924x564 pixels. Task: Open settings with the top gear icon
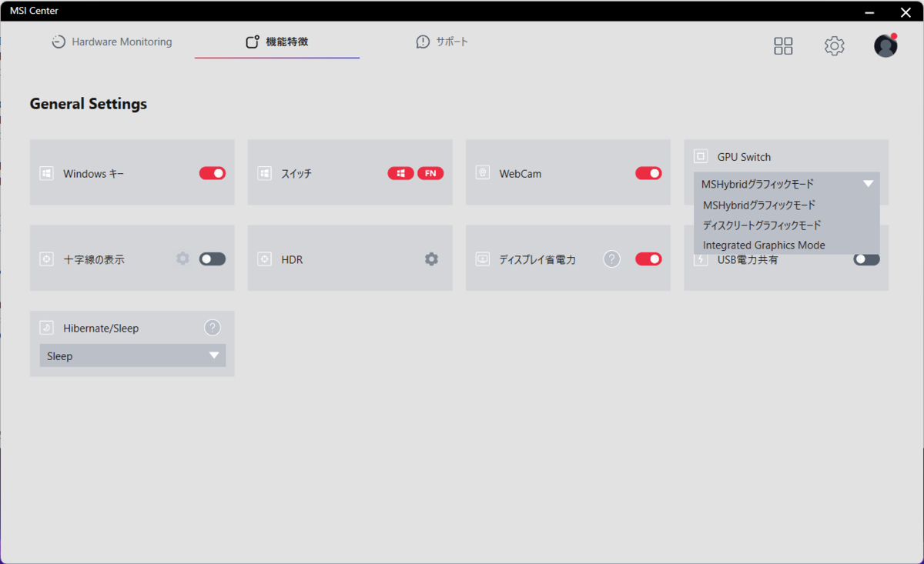(834, 46)
